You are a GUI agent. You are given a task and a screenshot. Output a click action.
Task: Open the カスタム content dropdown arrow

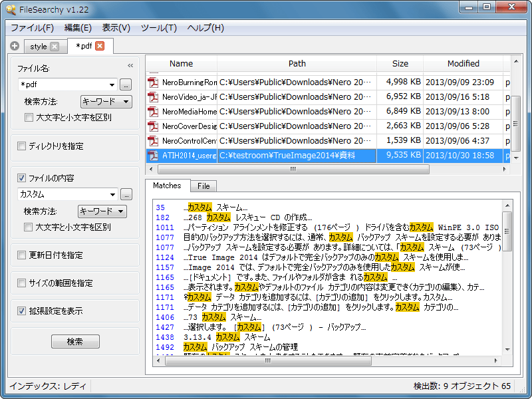(x=112, y=194)
